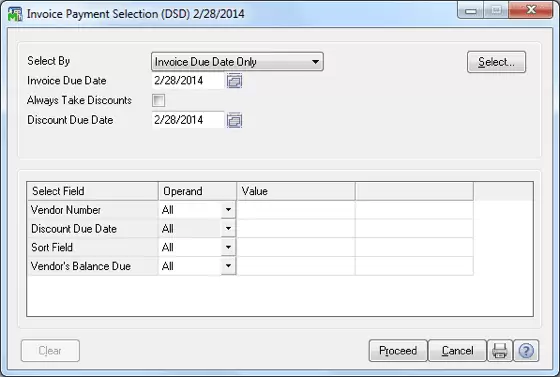
Task: Minimize the Invoice Payment Selection window
Action: (471, 11)
